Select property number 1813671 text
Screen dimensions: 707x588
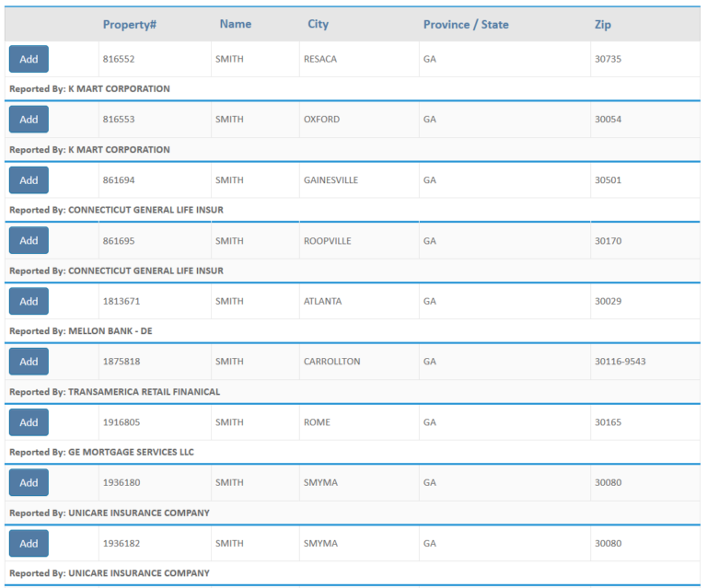coord(122,302)
